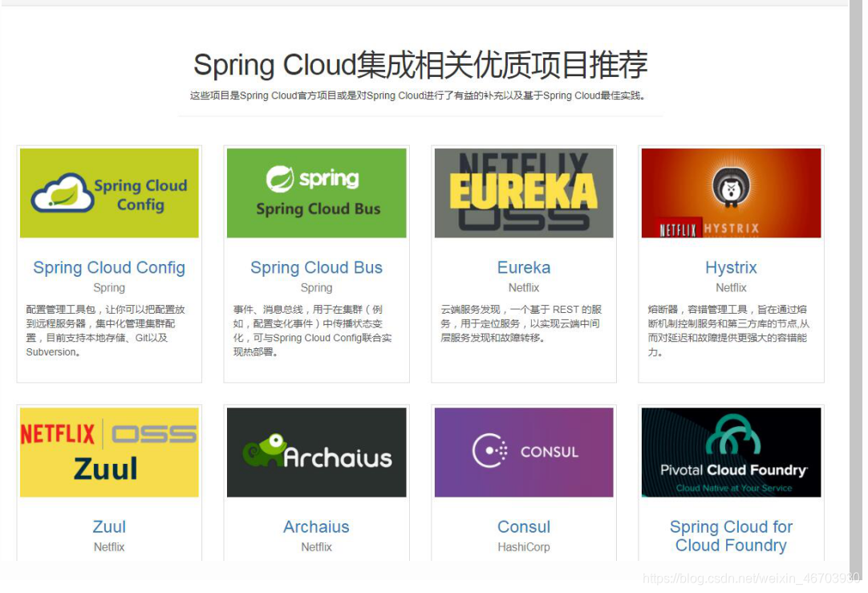Screen dimensions: 868x593
Task: Click the 'HashiCorp' vendor label under Consul
Action: (x=524, y=547)
